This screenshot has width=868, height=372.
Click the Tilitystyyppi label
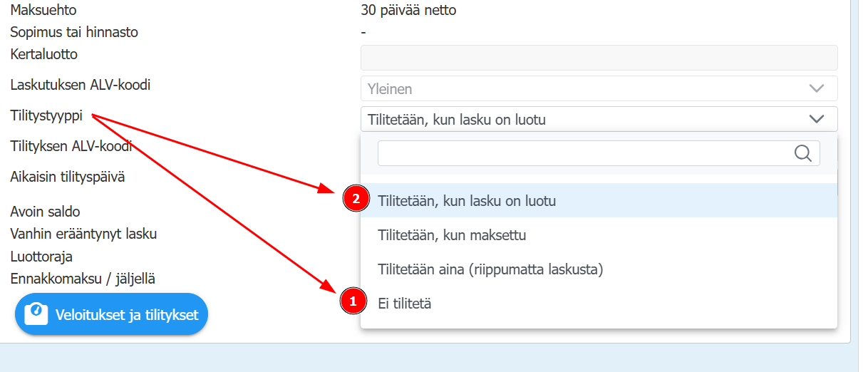click(x=47, y=115)
